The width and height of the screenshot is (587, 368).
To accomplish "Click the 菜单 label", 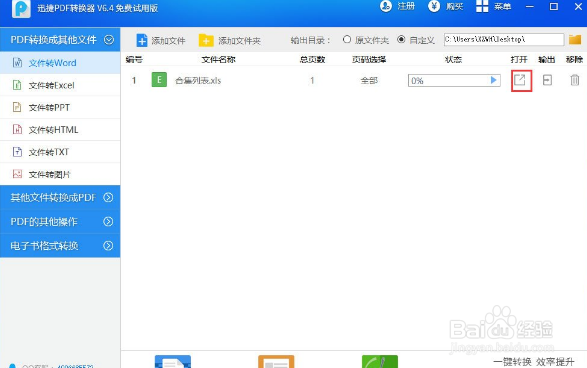I will point(502,6).
